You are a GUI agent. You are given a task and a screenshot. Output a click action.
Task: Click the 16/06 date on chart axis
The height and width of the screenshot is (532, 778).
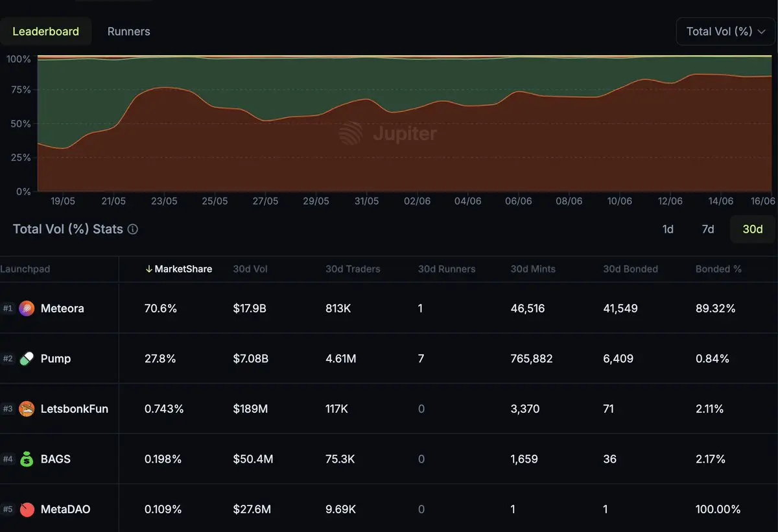click(762, 202)
